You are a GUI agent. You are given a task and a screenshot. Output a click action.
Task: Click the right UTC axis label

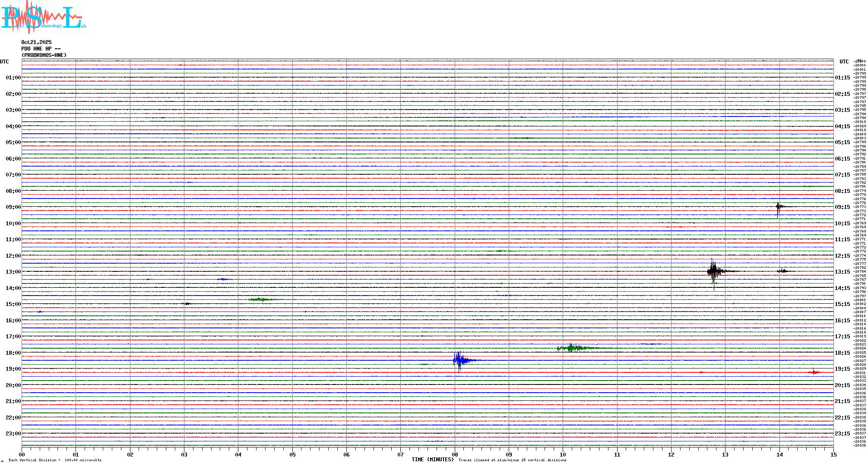click(844, 62)
